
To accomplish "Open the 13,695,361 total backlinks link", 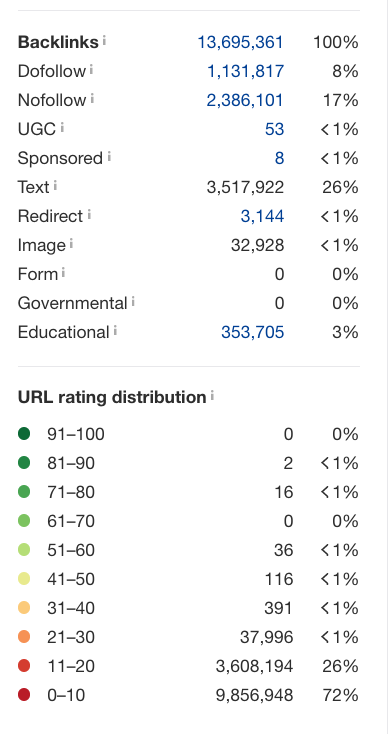I will [x=240, y=42].
